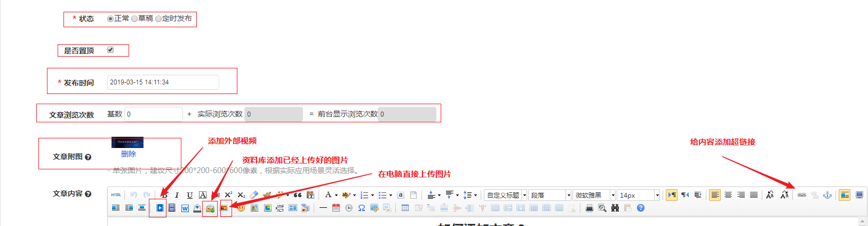Upload an image directly from computer
868x226 pixels.
(224, 208)
